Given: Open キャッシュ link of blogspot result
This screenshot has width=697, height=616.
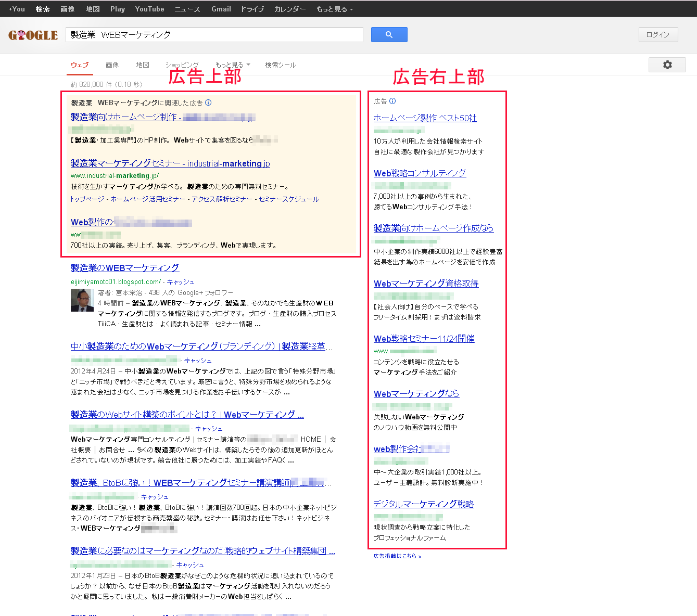Looking at the screenshot, I should (181, 281).
